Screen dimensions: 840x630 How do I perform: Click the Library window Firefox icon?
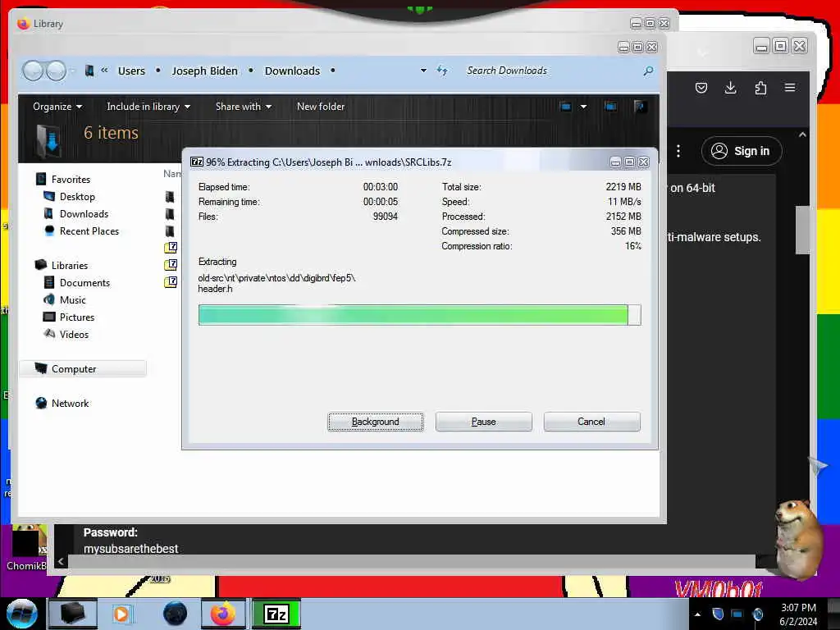(23, 24)
